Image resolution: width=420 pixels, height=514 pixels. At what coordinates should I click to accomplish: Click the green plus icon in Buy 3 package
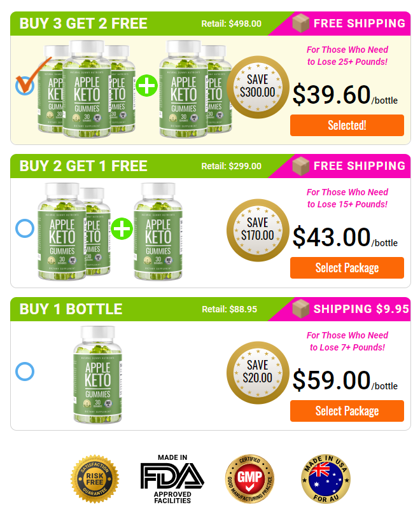click(x=146, y=86)
